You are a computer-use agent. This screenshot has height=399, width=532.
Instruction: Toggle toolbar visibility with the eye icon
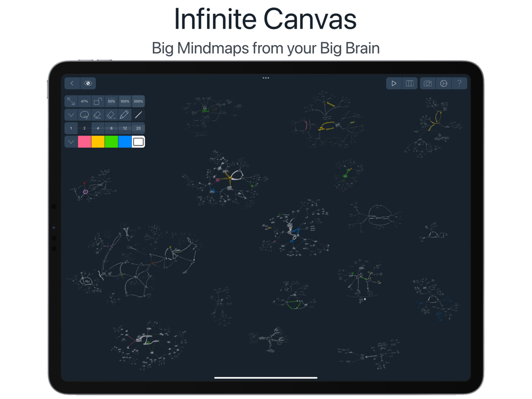88,83
